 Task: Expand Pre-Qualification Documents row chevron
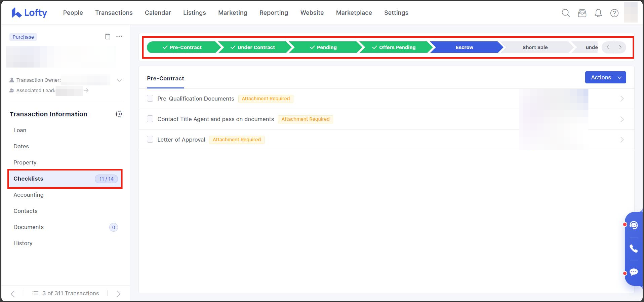pyautogui.click(x=622, y=99)
